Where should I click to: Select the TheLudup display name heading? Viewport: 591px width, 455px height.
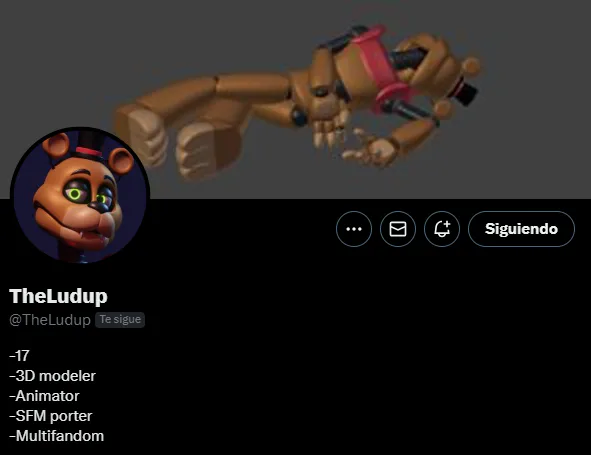[x=58, y=296]
